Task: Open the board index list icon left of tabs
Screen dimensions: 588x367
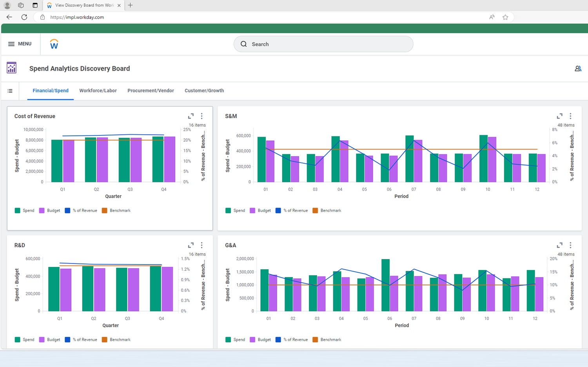Action: pos(10,91)
